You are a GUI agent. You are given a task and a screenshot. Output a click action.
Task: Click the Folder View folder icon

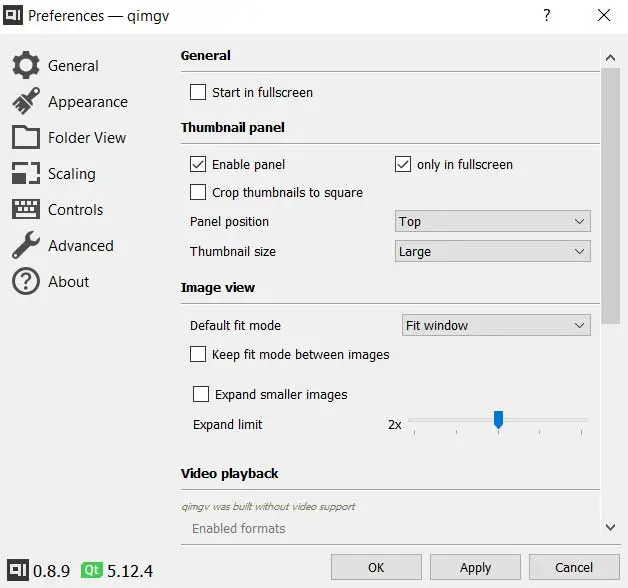25,138
